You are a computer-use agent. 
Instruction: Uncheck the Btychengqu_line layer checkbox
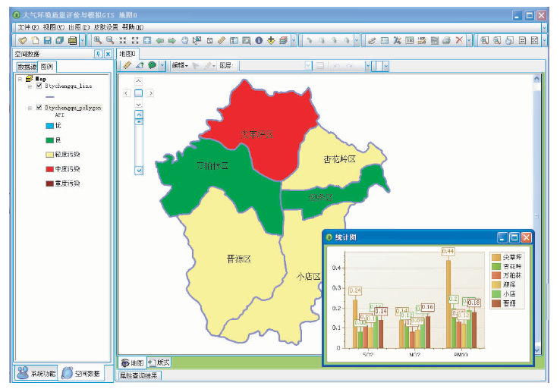coord(39,87)
